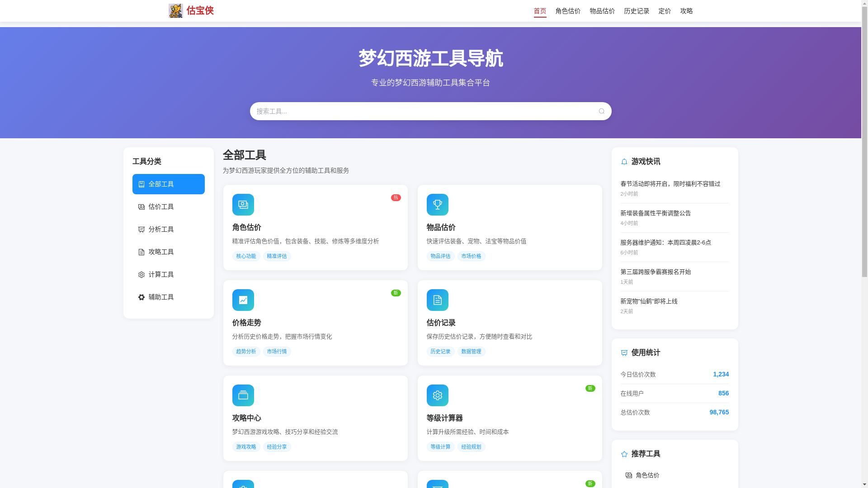Open the 角色估价 nav item
The height and width of the screenshot is (488, 868).
pyautogui.click(x=568, y=11)
